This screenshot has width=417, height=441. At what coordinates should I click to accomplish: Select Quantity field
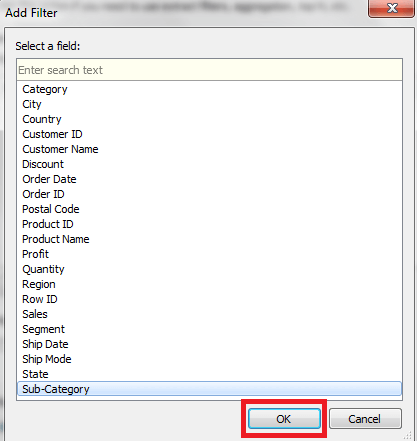coord(43,269)
